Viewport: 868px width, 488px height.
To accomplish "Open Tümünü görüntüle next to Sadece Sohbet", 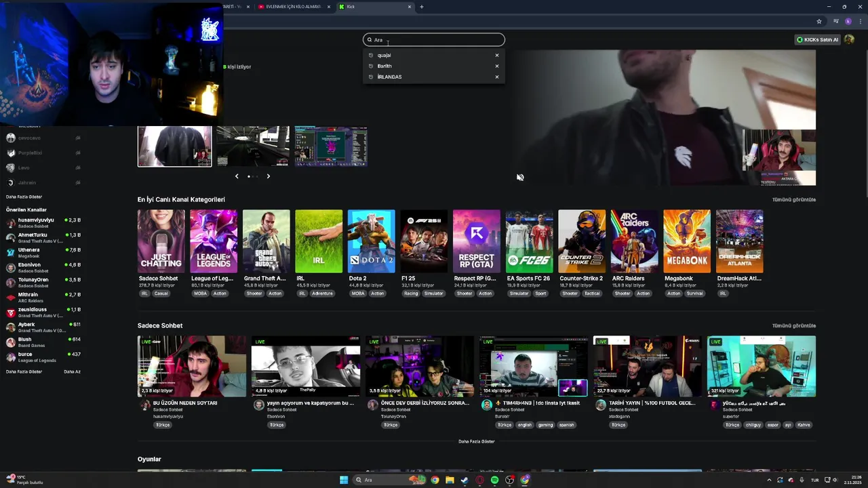I will [794, 326].
